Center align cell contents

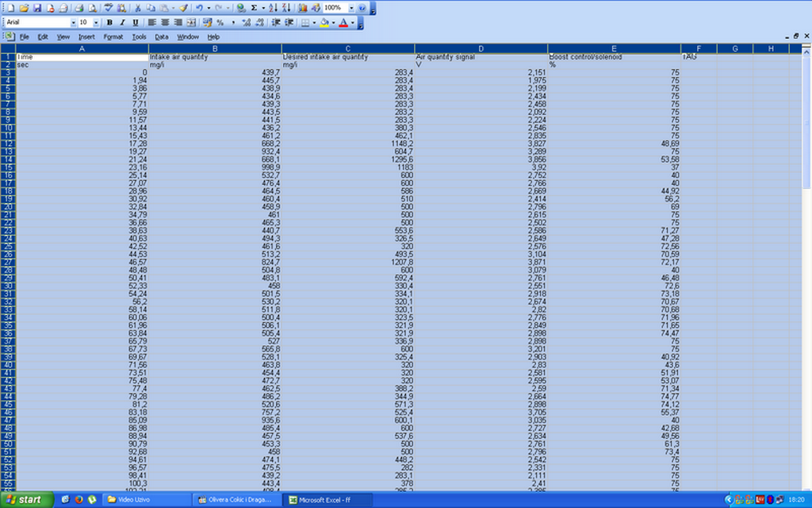[x=165, y=22]
